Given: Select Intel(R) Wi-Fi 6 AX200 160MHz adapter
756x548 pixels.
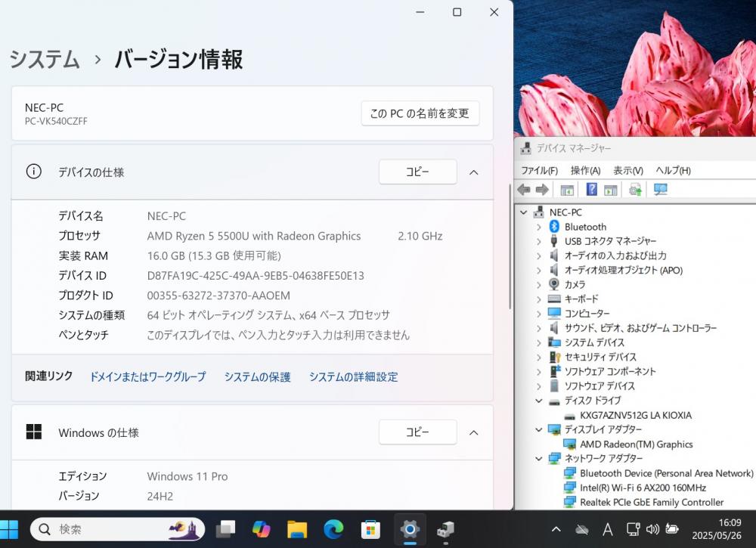Looking at the screenshot, I should [643, 488].
